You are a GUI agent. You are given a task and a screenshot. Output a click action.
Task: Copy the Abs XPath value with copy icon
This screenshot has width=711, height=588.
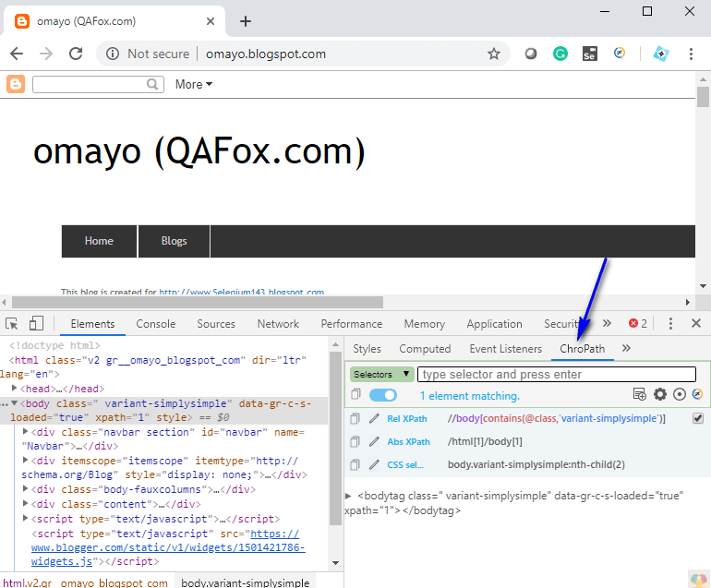click(x=355, y=441)
